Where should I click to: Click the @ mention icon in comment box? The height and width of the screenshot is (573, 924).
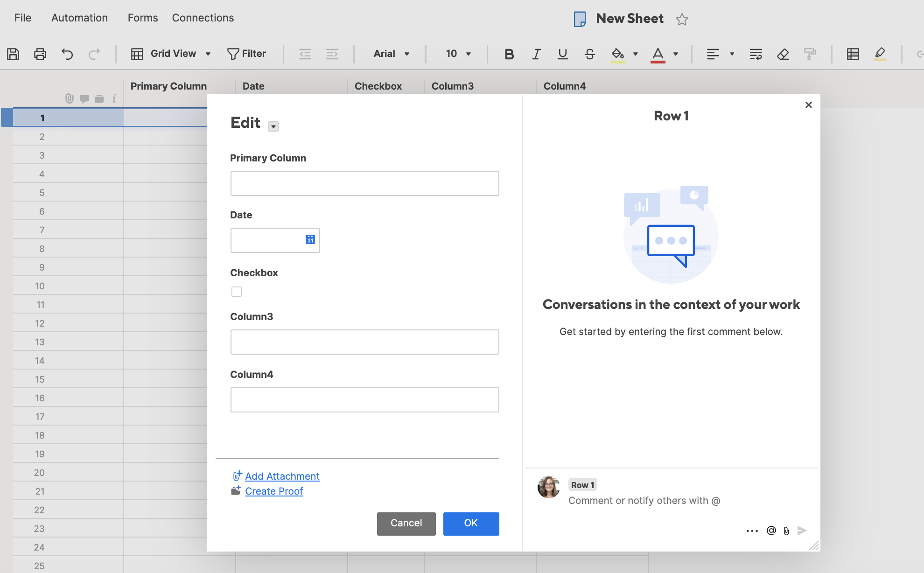point(771,531)
